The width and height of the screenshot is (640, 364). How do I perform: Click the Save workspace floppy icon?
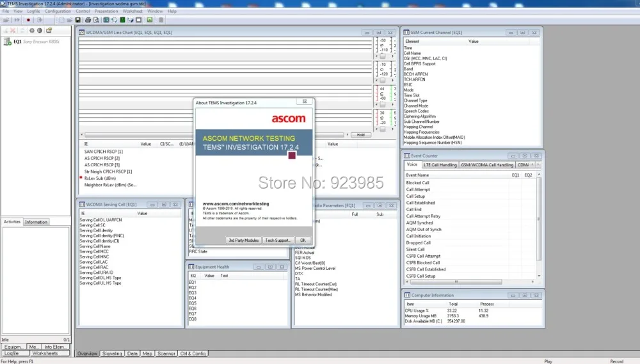point(78,20)
